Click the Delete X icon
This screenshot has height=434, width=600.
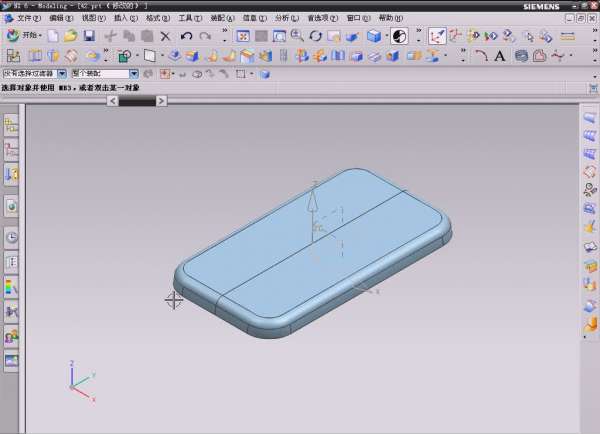(x=166, y=36)
